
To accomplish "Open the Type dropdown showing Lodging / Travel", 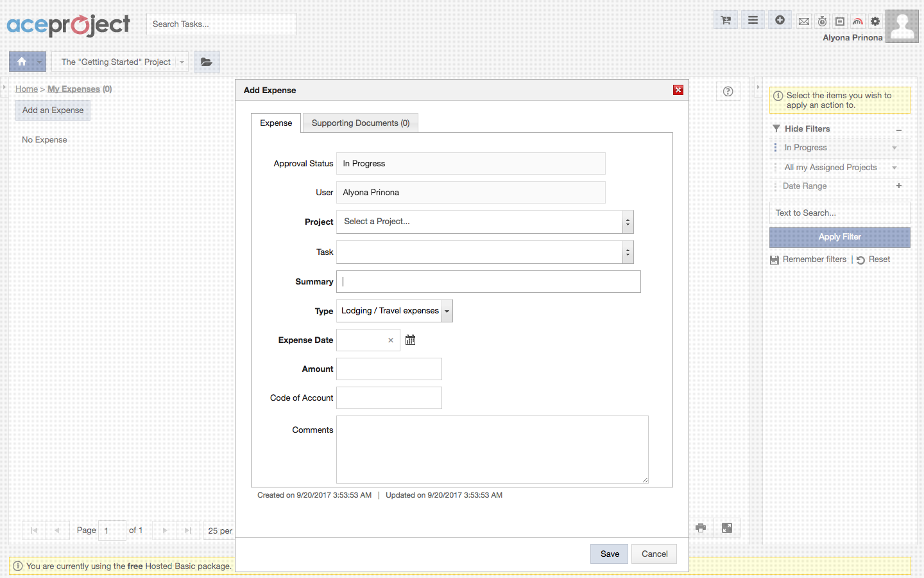I will 447,311.
